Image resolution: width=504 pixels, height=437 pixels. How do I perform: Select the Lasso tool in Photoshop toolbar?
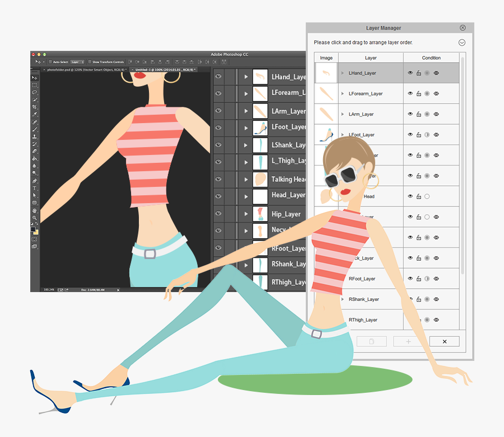point(34,92)
